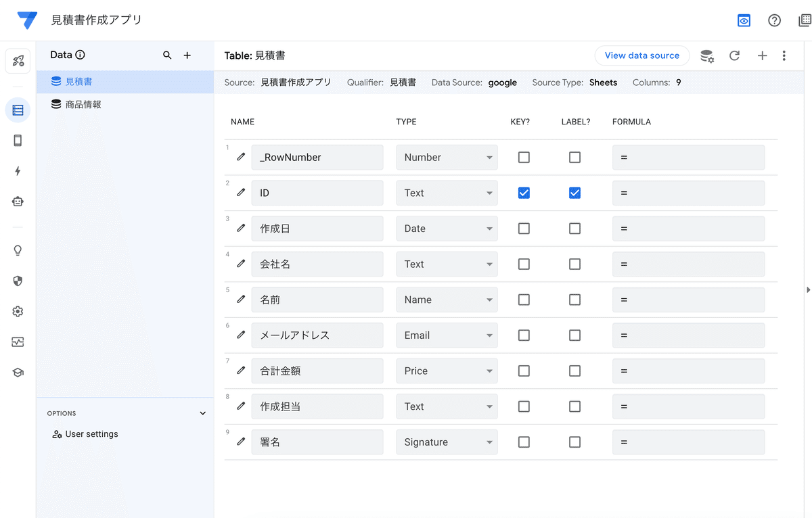This screenshot has height=518, width=812.
Task: Open the Signature type dropdown for 署名
Action: coord(447,442)
